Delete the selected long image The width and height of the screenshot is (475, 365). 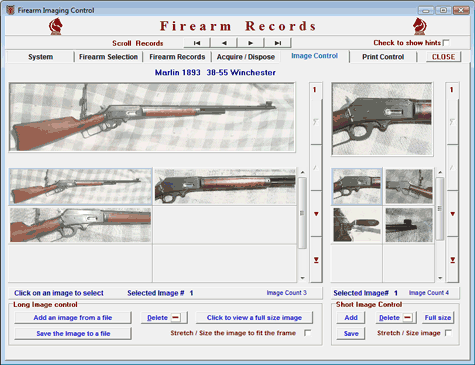(164, 318)
